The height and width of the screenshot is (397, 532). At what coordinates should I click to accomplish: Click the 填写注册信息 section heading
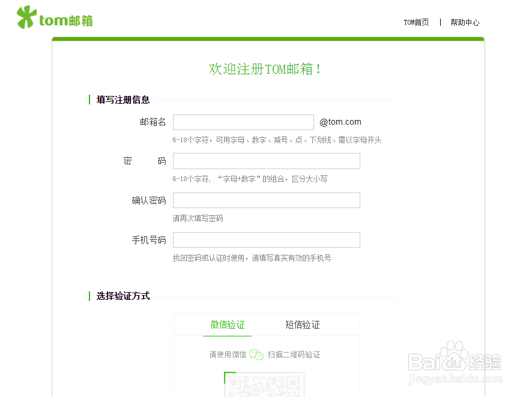(x=123, y=100)
